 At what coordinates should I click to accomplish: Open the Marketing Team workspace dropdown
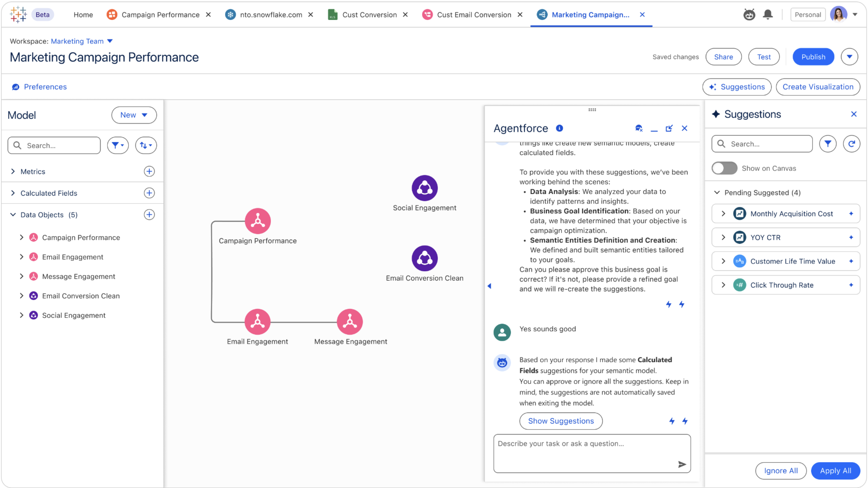click(110, 41)
